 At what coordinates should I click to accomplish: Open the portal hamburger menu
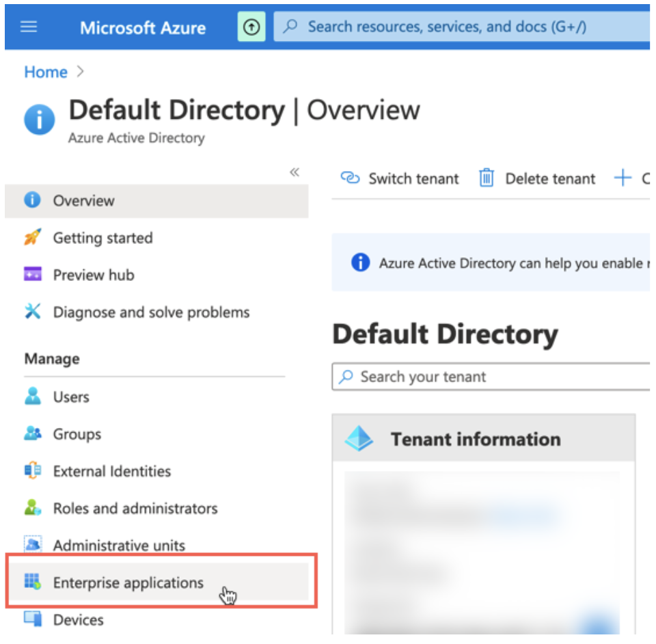(x=27, y=27)
